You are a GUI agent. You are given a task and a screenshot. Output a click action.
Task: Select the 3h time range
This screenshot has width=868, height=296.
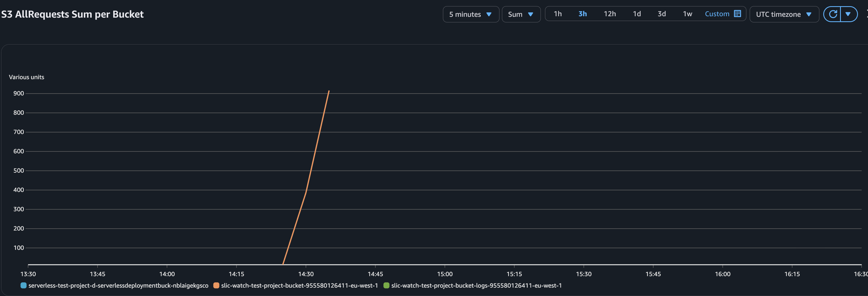(582, 14)
